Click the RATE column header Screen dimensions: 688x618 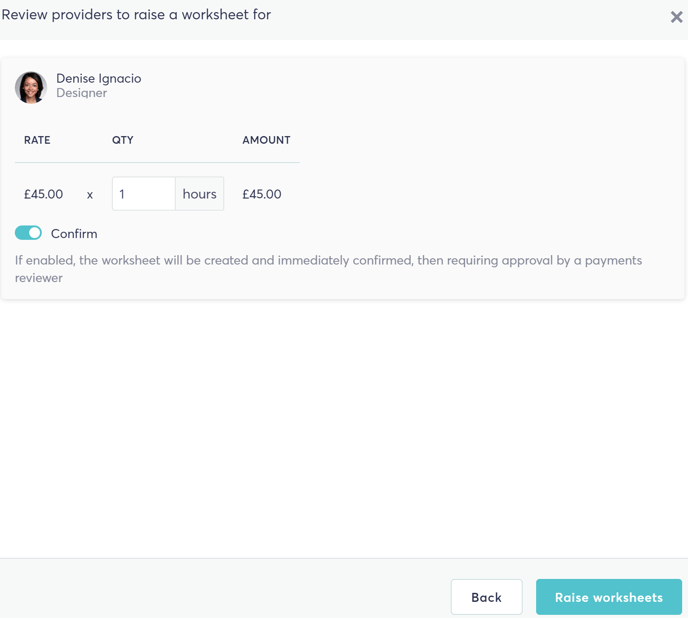(x=37, y=140)
